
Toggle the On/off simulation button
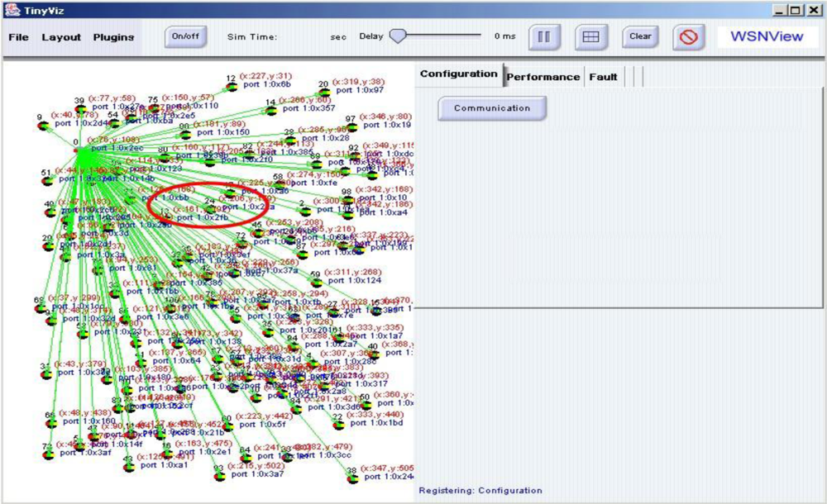tap(185, 36)
